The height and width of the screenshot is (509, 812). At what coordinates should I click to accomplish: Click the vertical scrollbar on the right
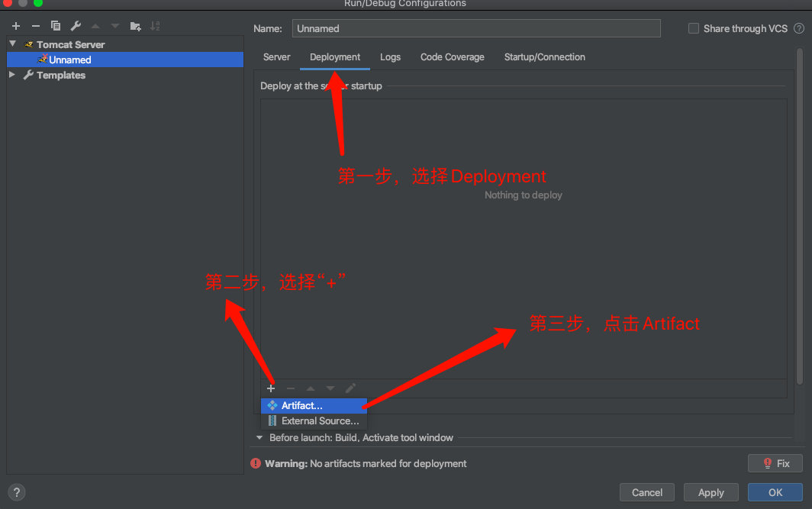(x=800, y=216)
